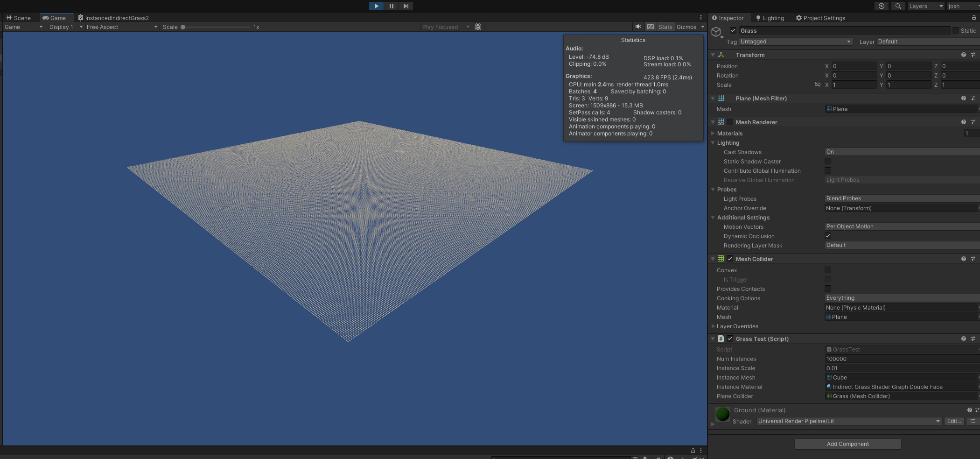
Task: Click the Stats button
Action: pyautogui.click(x=665, y=27)
